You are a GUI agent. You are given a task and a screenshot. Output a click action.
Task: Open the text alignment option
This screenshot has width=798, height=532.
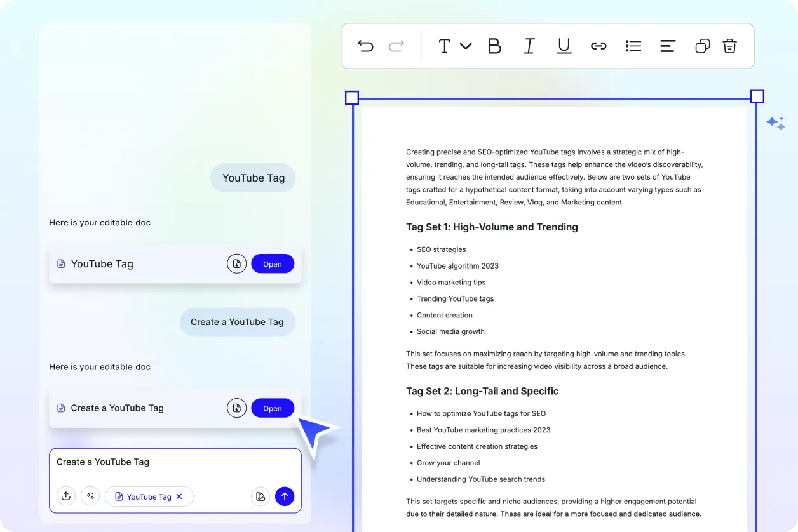click(667, 46)
